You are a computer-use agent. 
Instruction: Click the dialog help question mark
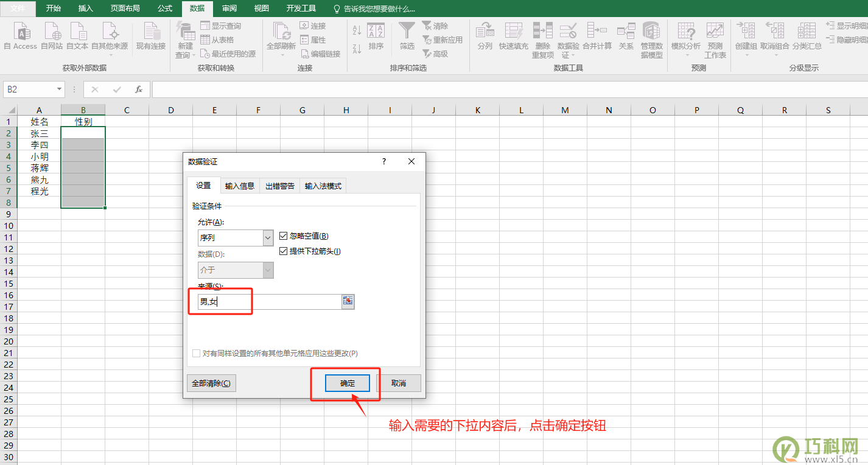click(x=384, y=161)
